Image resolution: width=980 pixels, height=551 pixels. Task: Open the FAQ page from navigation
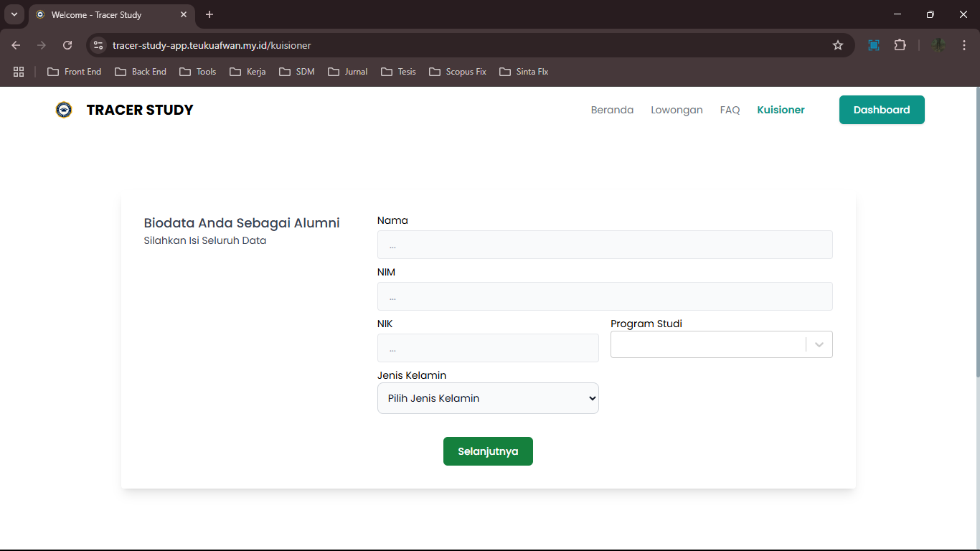point(730,110)
